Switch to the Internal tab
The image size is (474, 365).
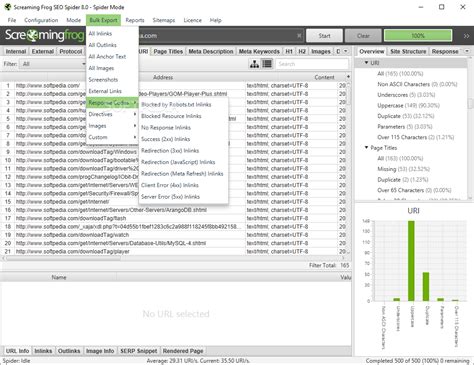click(x=16, y=51)
